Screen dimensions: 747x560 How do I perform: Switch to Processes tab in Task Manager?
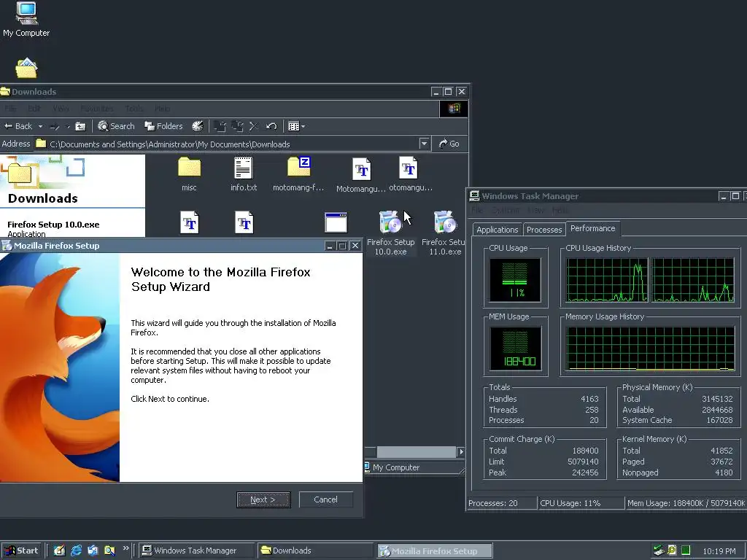(x=544, y=230)
